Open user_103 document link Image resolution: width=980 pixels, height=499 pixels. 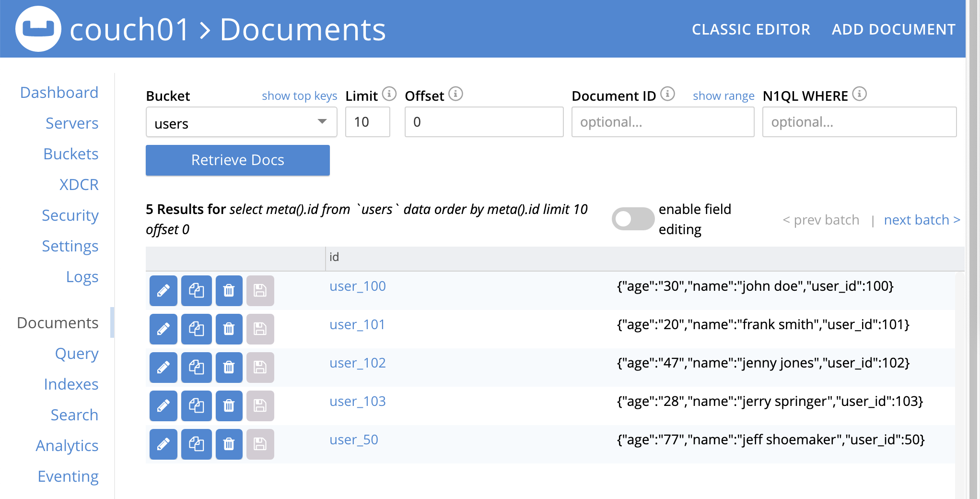pyautogui.click(x=358, y=401)
